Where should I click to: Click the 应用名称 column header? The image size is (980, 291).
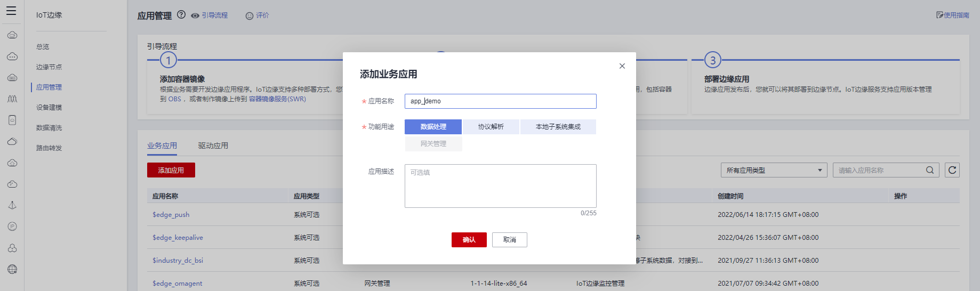pos(165,196)
